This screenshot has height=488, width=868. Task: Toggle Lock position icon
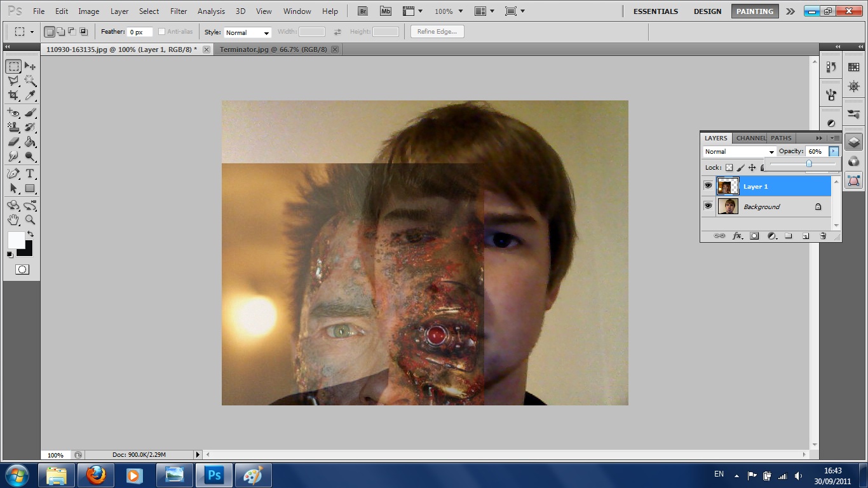pos(752,168)
